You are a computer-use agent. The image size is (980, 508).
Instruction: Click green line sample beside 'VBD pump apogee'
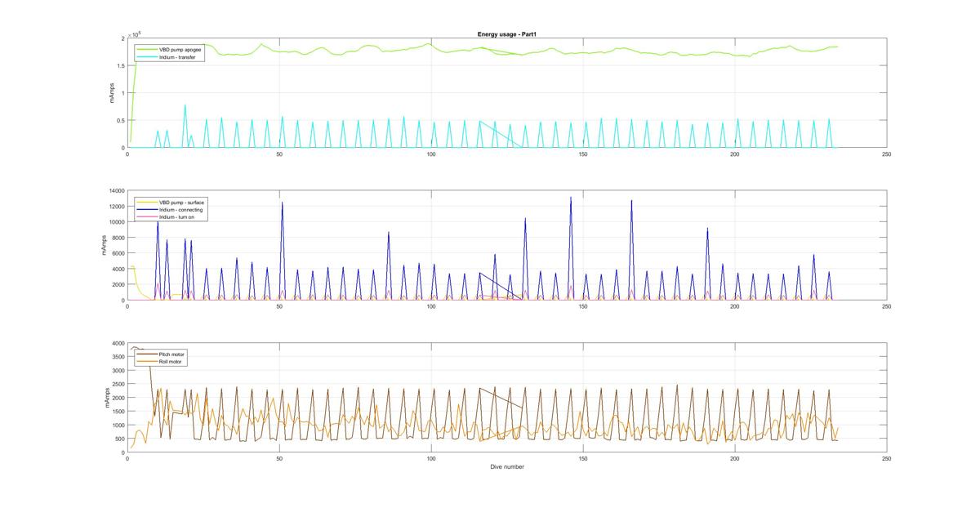(x=147, y=50)
